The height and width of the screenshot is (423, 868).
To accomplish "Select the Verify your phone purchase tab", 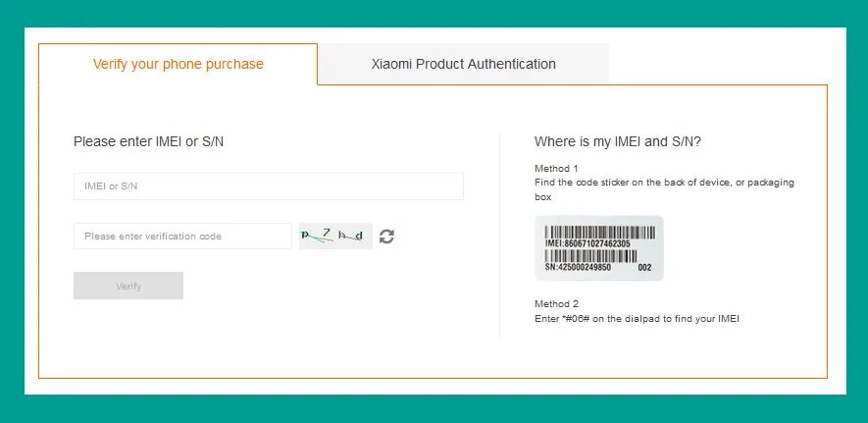I will (179, 64).
